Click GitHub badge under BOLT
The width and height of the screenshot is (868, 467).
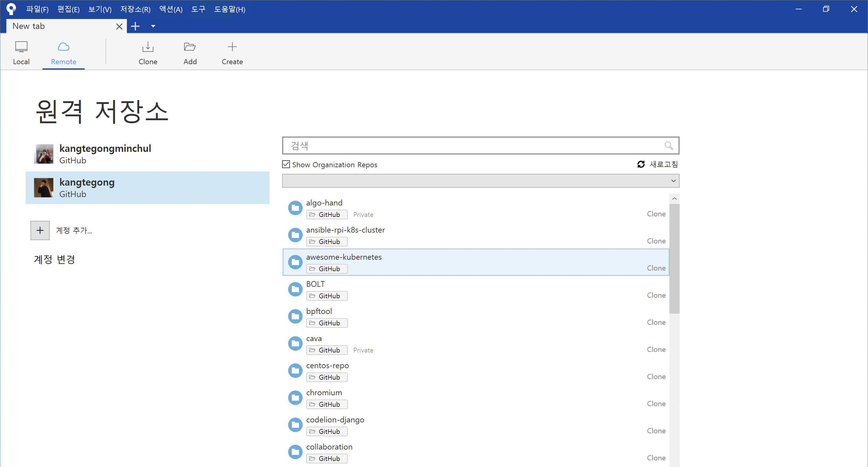point(327,296)
